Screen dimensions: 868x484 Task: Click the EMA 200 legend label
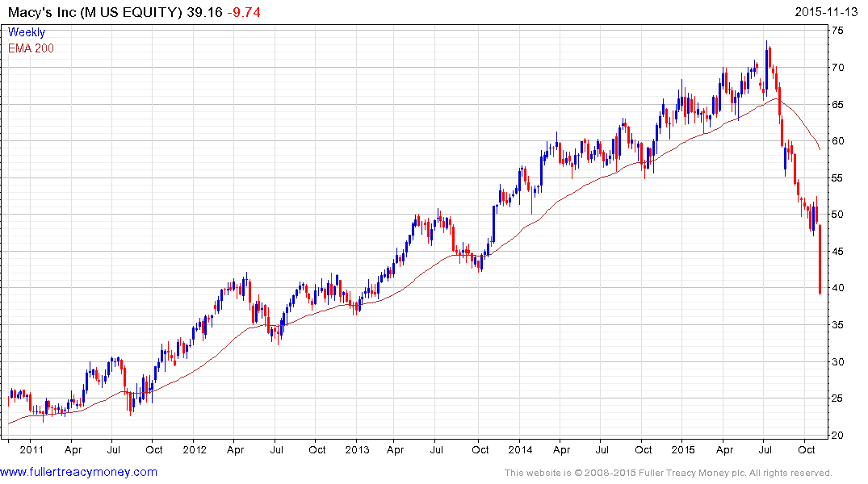pyautogui.click(x=31, y=48)
